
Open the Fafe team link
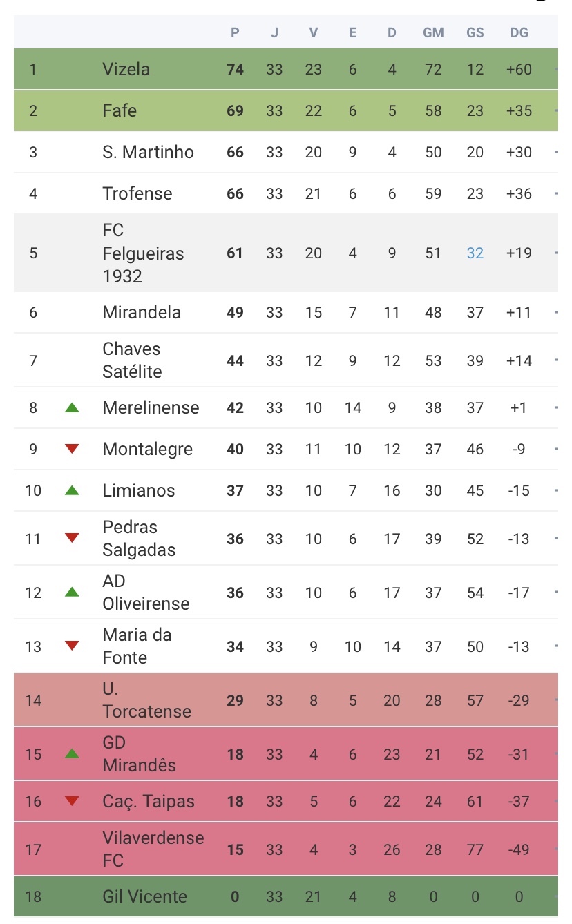(120, 110)
